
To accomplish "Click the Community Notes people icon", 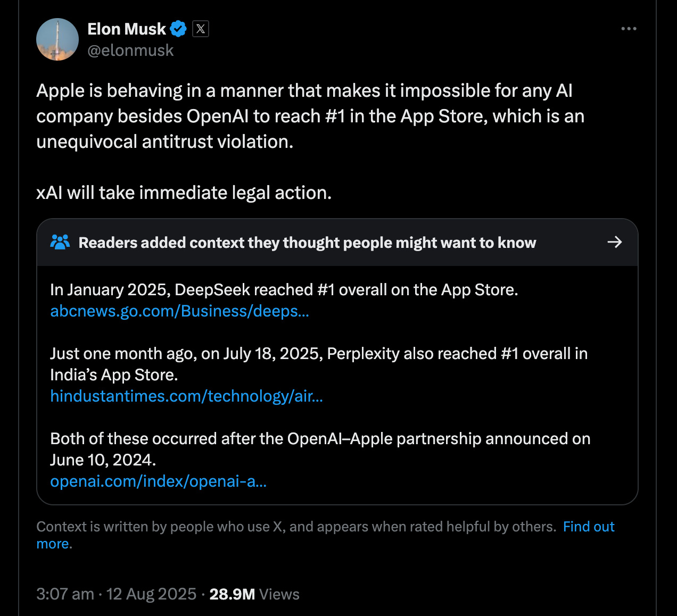I will [61, 242].
